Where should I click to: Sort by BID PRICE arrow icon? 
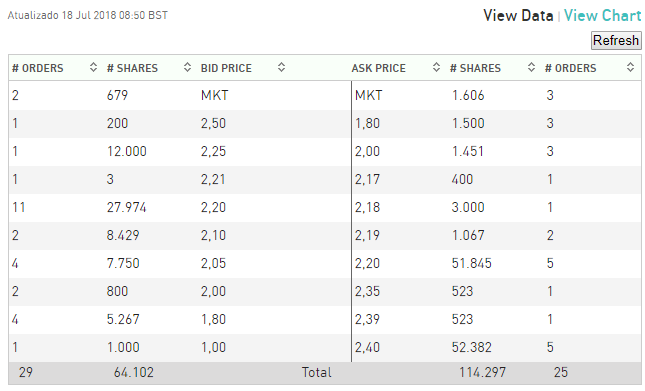(x=281, y=67)
